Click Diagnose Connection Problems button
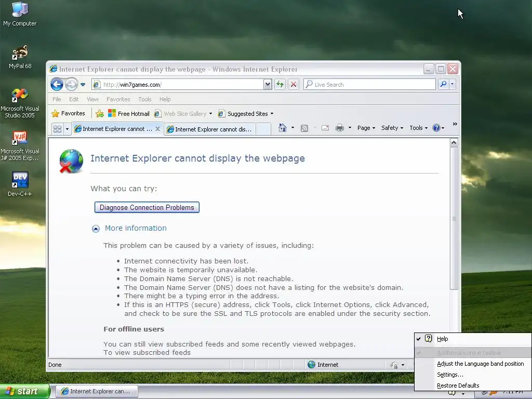The width and height of the screenshot is (532, 399). 147,207
